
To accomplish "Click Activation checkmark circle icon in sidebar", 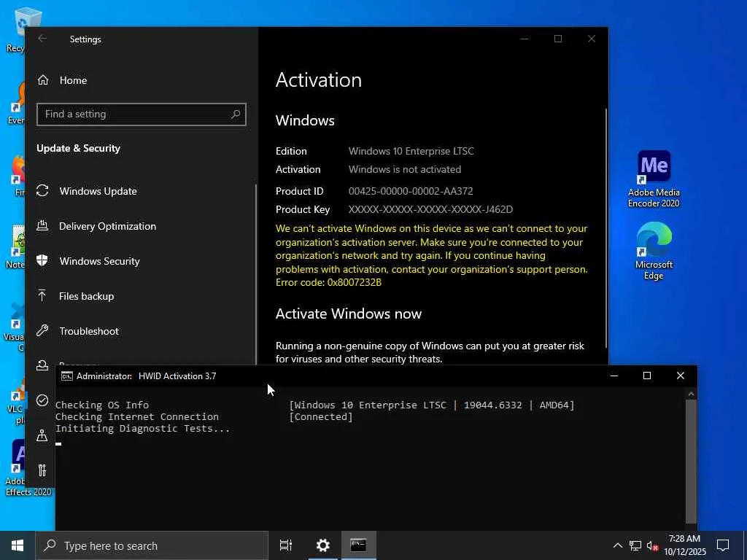I will 42,400.
